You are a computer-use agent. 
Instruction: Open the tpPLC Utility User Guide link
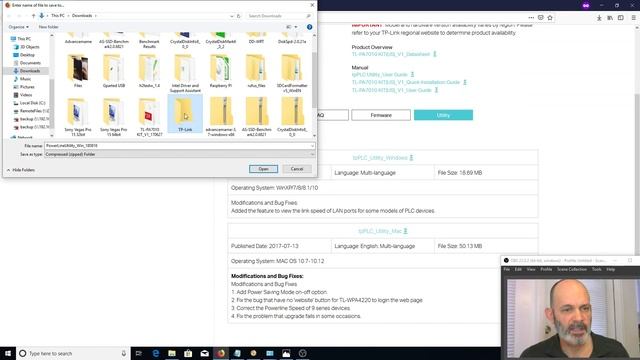[x=380, y=75]
